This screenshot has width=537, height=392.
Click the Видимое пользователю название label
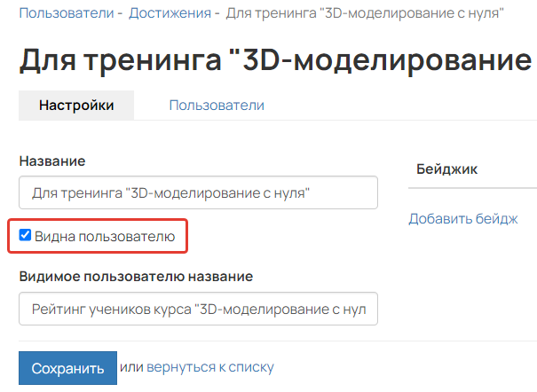(x=136, y=277)
